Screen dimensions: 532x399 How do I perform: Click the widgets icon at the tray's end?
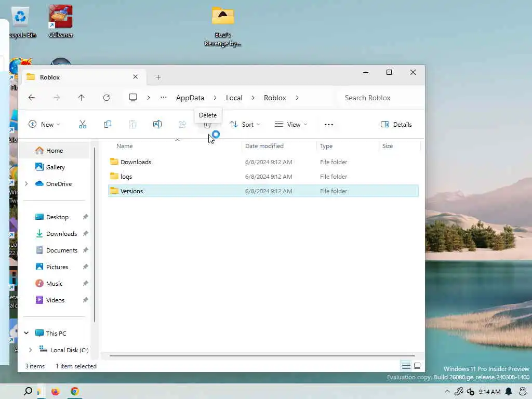tap(523, 392)
